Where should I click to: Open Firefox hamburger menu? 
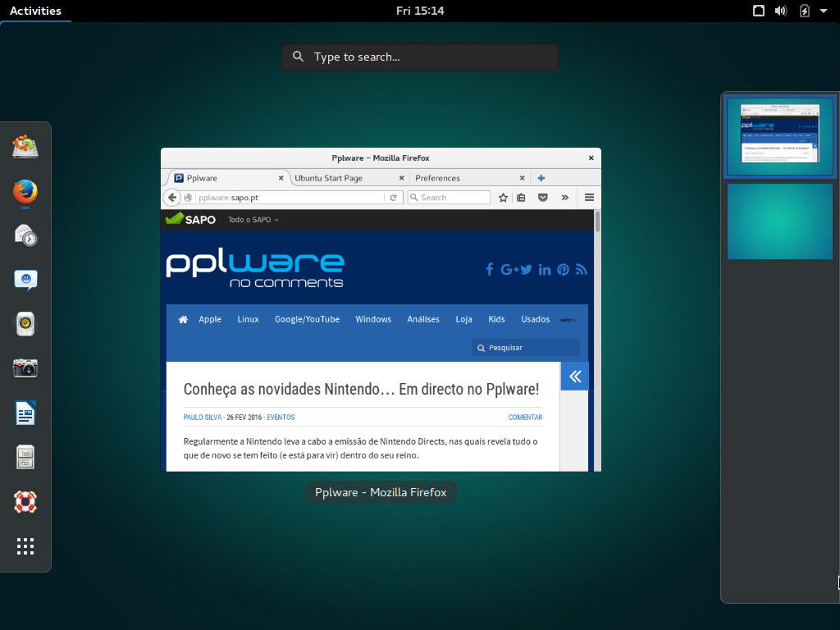(589, 198)
